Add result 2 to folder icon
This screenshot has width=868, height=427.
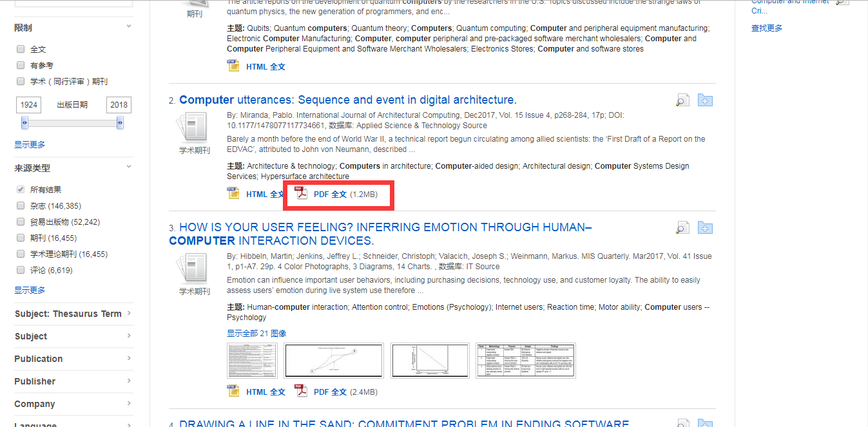click(705, 100)
